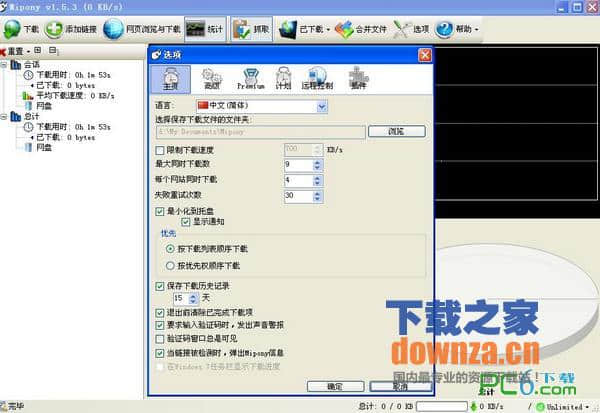Click the green Unlimited status icon
The height and width of the screenshot is (413, 600).
click(x=540, y=407)
